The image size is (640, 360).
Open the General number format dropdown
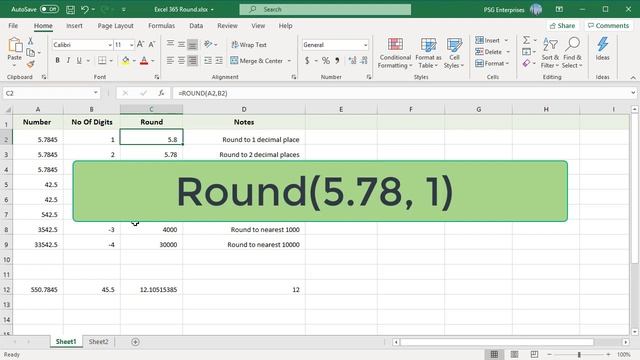pyautogui.click(x=365, y=45)
